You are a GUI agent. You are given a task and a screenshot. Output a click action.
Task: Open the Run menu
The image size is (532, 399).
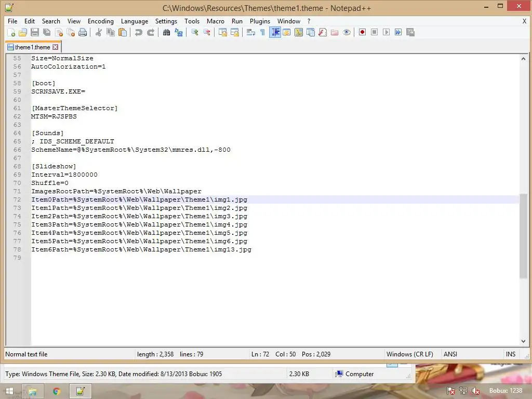[x=237, y=21]
